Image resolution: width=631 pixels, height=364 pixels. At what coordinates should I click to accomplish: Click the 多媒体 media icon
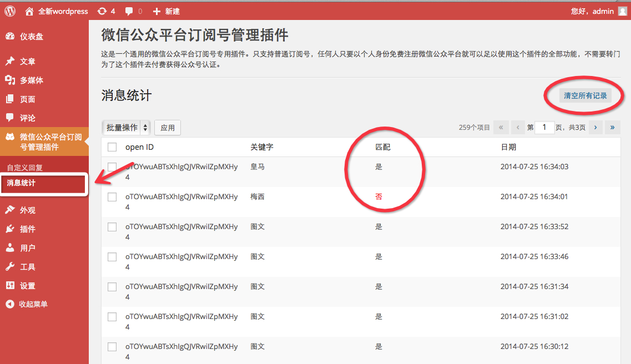(x=10, y=80)
